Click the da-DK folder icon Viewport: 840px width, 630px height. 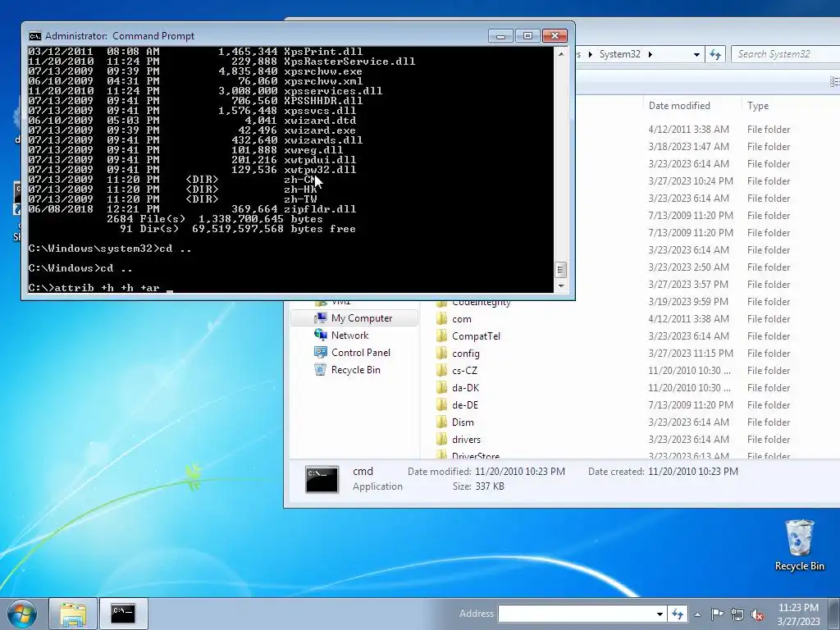442,388
